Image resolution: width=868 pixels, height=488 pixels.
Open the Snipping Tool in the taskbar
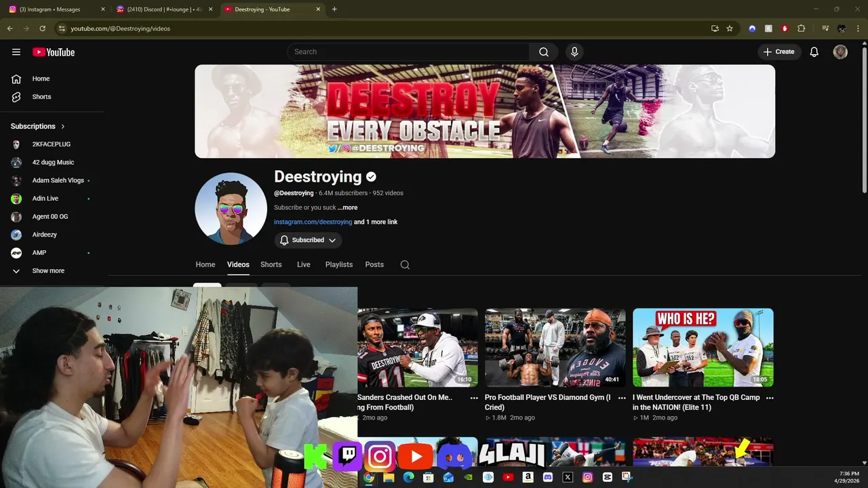point(627,477)
